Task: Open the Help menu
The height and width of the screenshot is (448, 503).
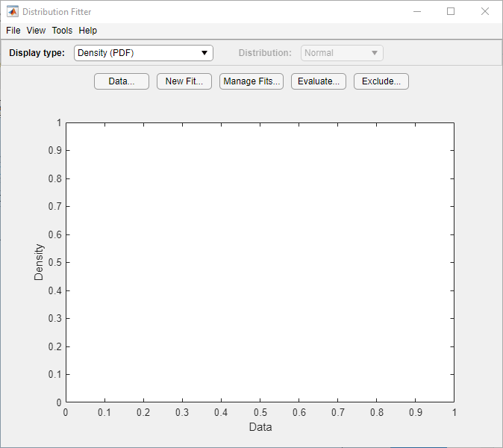Action: (88, 31)
